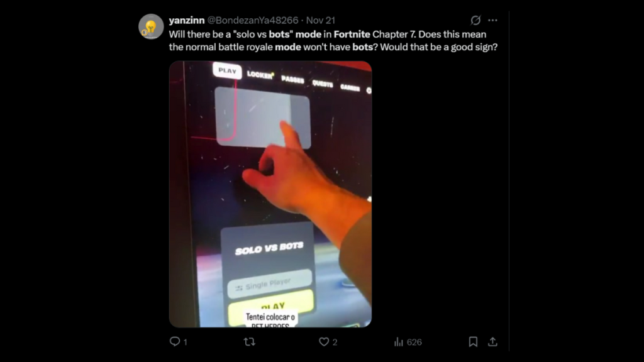Click the QUESTS tab in video
644x362 pixels.
[x=323, y=84]
